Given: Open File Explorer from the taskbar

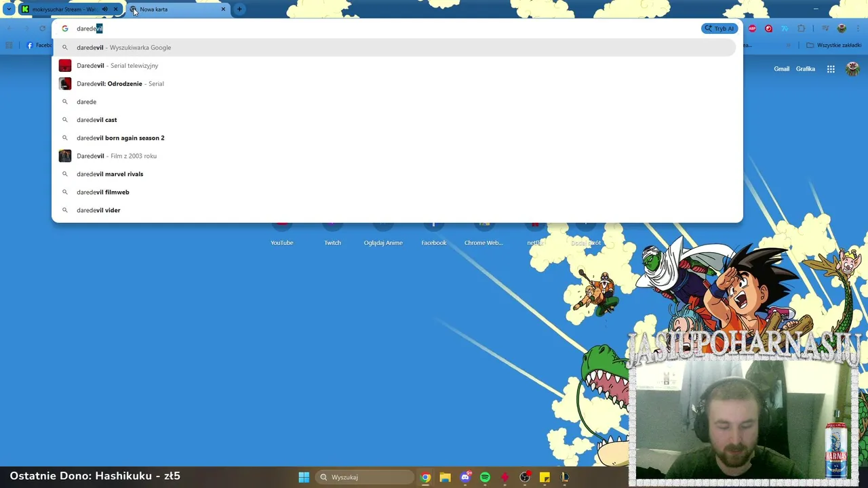Looking at the screenshot, I should 445,477.
